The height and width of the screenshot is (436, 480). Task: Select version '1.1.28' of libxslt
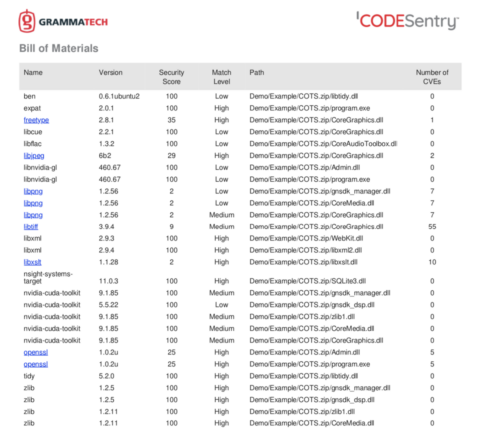[108, 262]
